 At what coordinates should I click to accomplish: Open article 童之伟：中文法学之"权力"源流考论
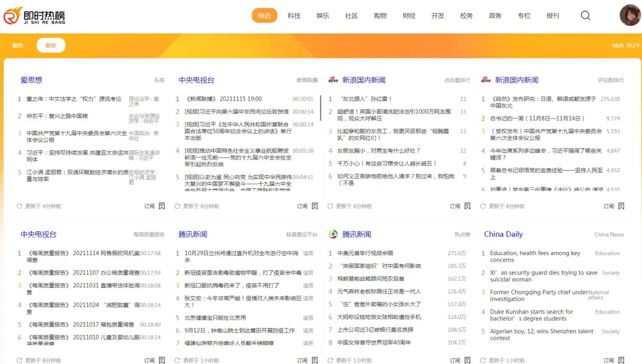click(x=74, y=99)
